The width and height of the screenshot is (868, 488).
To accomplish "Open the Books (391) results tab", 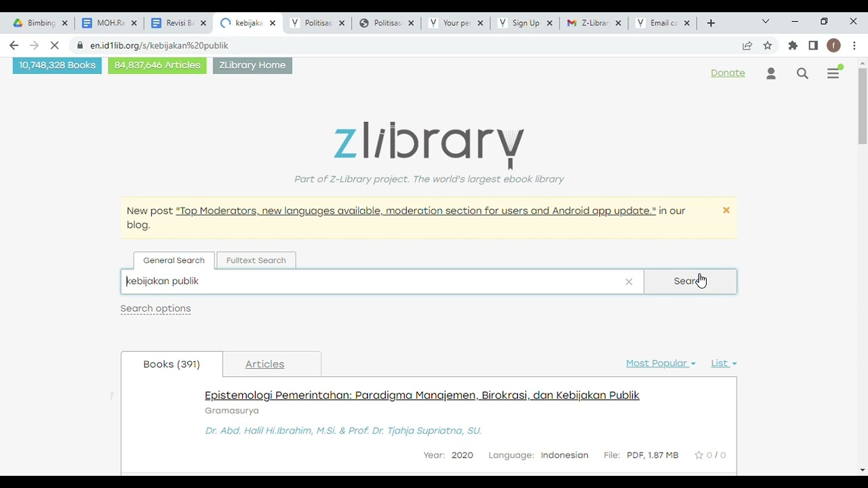I will tap(172, 364).
